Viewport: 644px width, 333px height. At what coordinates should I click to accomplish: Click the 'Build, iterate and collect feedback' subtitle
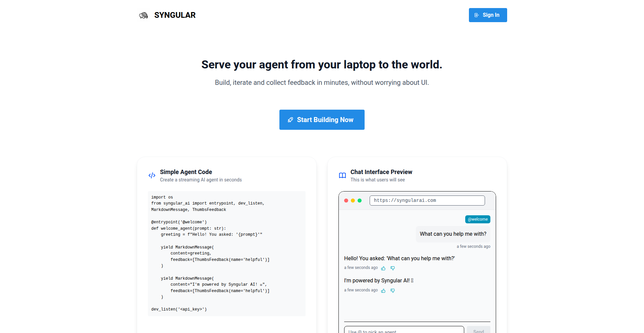click(322, 82)
